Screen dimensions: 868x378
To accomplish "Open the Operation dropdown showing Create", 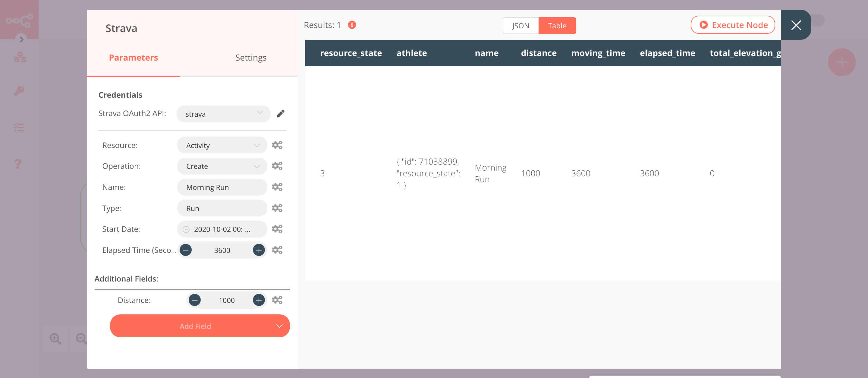I will pos(222,166).
